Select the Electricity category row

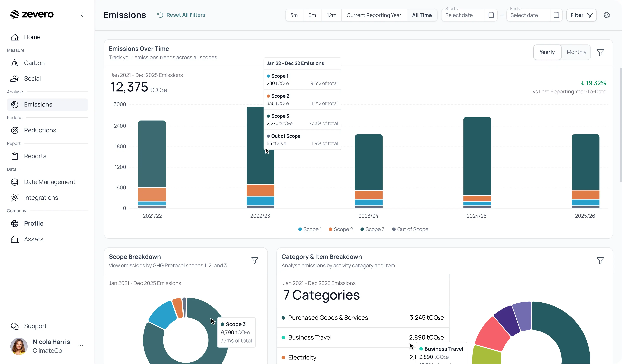pyautogui.click(x=363, y=357)
